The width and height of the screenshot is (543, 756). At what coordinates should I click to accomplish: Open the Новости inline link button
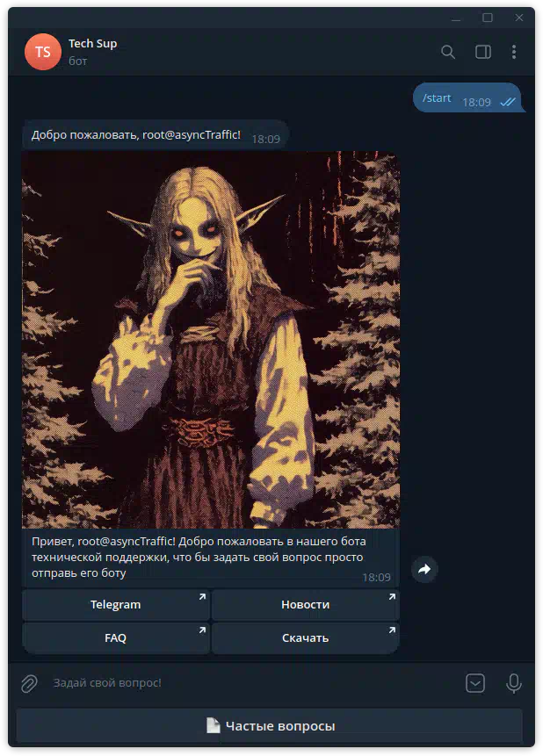click(305, 604)
